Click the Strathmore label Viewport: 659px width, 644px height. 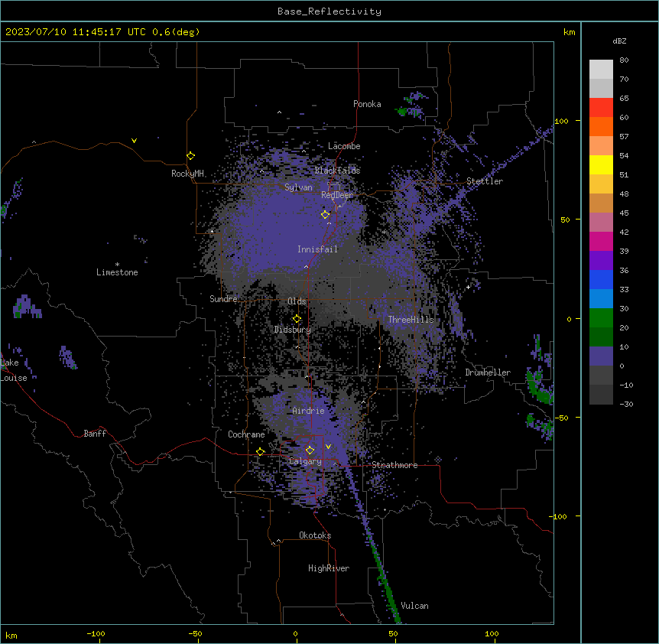(394, 465)
